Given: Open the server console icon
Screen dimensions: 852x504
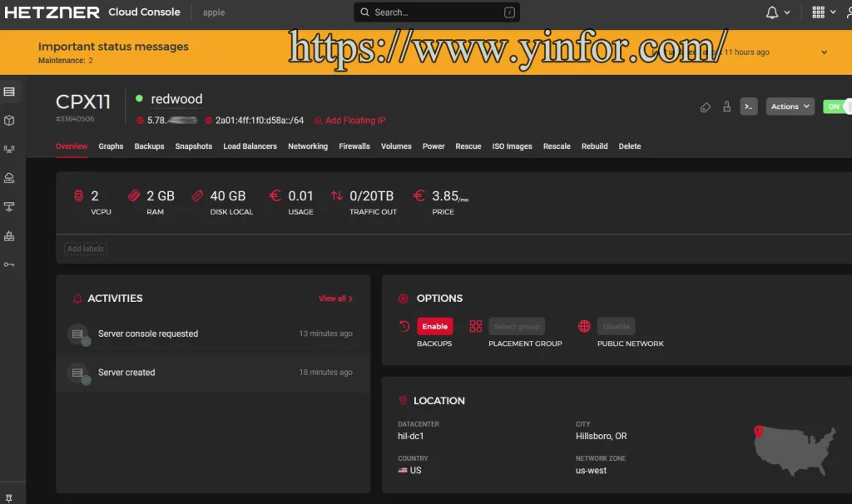Looking at the screenshot, I should [x=748, y=106].
